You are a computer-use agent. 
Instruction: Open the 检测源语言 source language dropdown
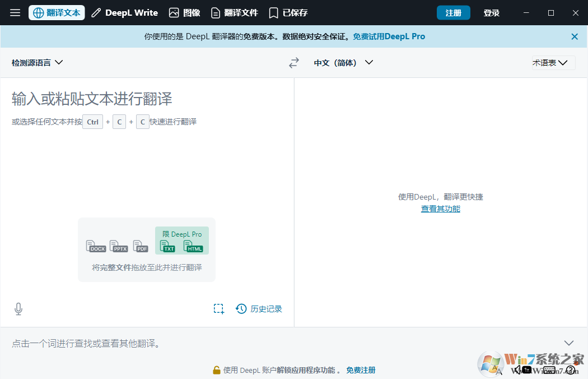(x=37, y=62)
